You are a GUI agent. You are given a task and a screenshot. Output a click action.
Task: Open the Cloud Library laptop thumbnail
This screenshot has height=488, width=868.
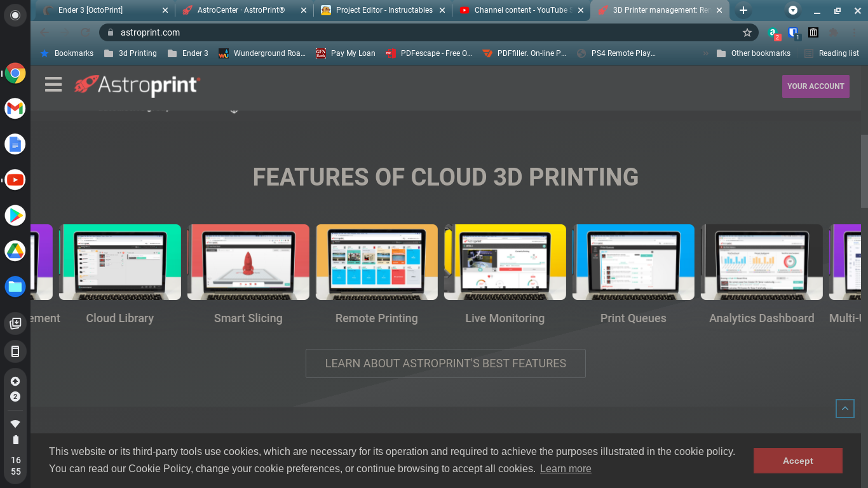click(x=120, y=262)
